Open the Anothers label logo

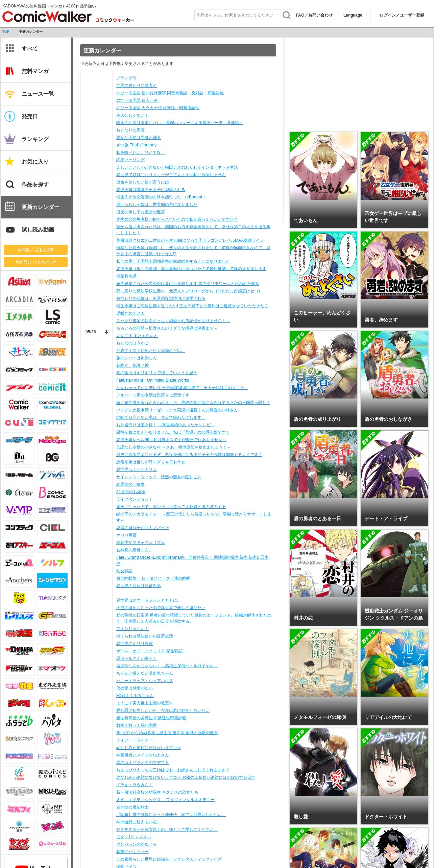point(19,580)
